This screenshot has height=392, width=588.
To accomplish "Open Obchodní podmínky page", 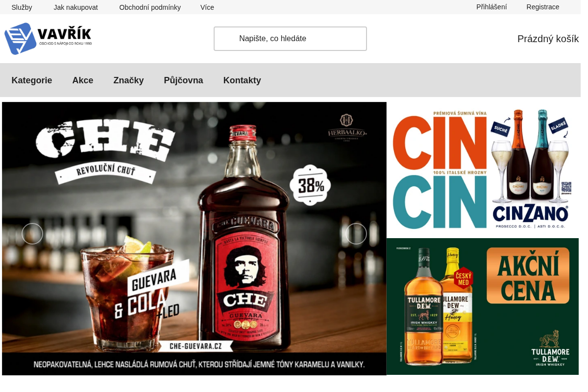I will (x=150, y=7).
